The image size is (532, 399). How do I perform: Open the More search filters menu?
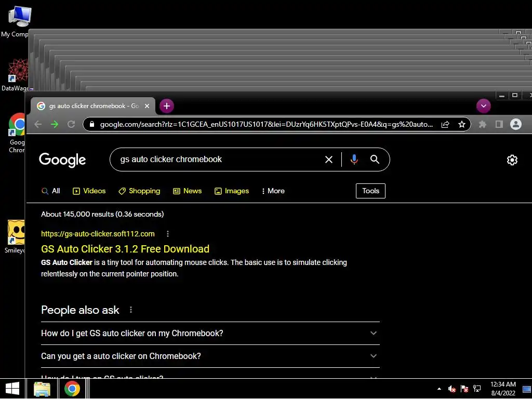[x=273, y=191]
